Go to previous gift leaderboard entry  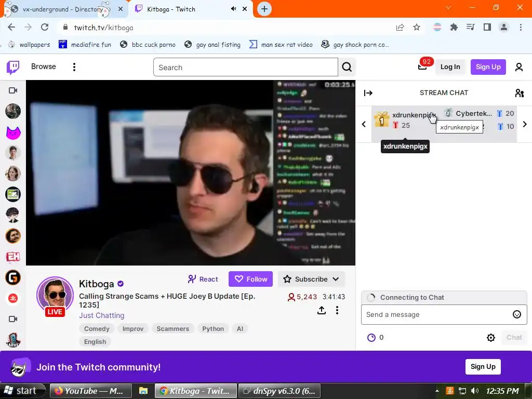pos(364,124)
